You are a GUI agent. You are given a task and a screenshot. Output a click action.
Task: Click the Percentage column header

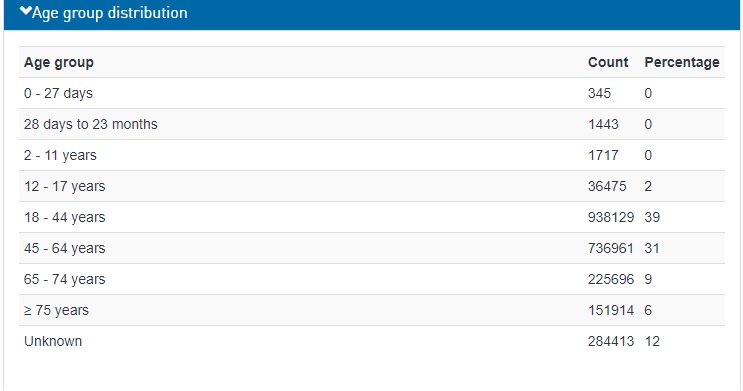[x=682, y=62]
